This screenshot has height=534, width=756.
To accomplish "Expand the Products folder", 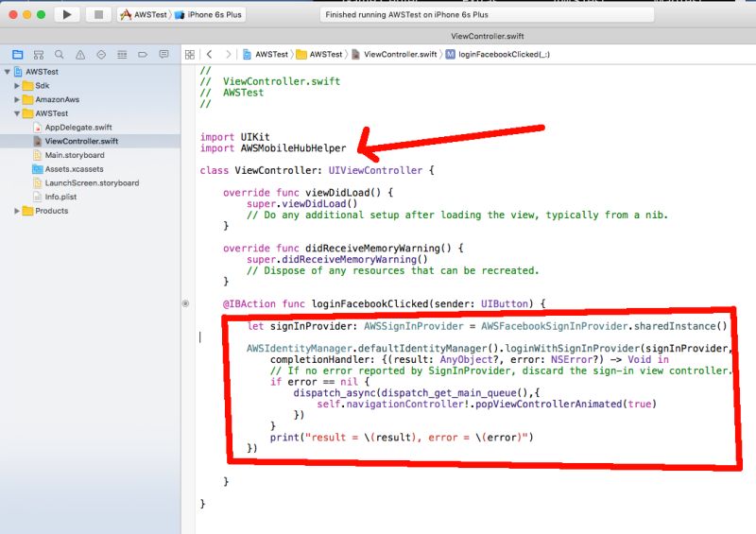I will click(17, 211).
